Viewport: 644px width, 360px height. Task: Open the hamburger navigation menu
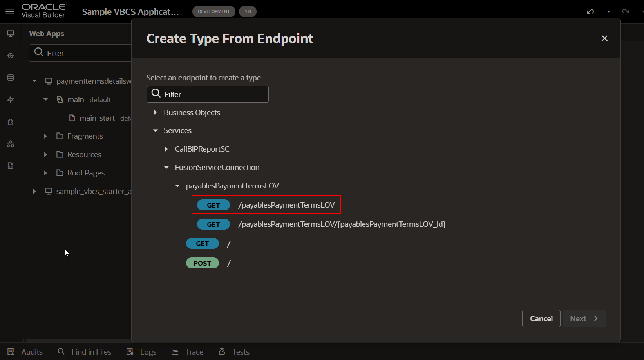10,12
